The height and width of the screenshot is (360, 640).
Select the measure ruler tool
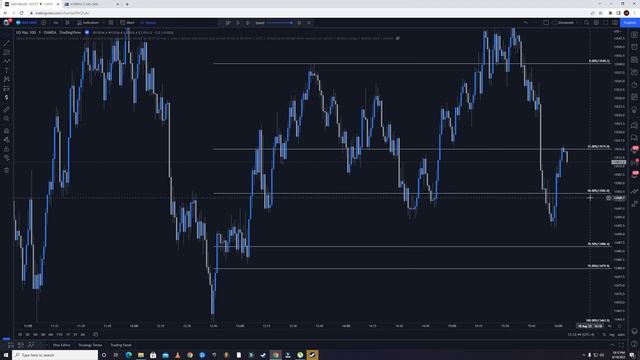coord(7,109)
